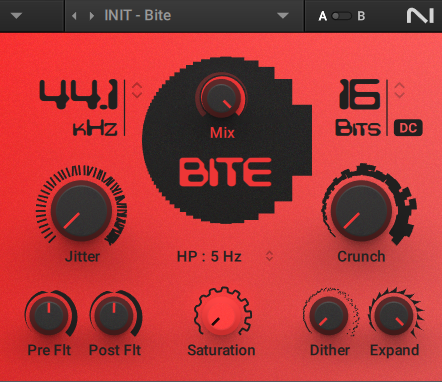442x382 pixels.
Task: Click the Crunch knob
Action: [x=361, y=210]
